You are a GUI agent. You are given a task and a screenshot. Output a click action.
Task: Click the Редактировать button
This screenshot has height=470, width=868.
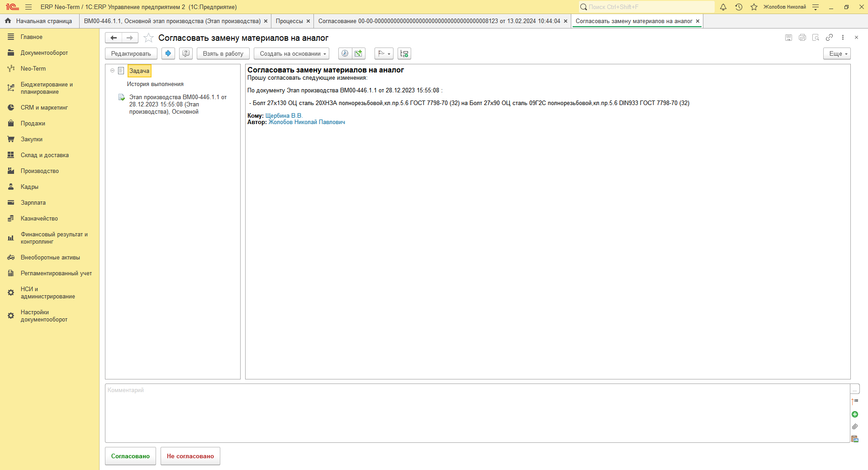coord(131,53)
